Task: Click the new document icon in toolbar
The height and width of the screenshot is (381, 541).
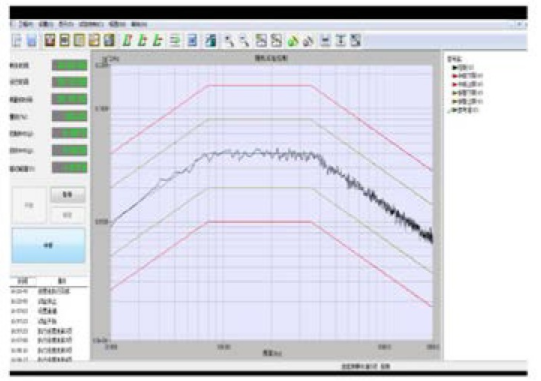Action: point(17,40)
